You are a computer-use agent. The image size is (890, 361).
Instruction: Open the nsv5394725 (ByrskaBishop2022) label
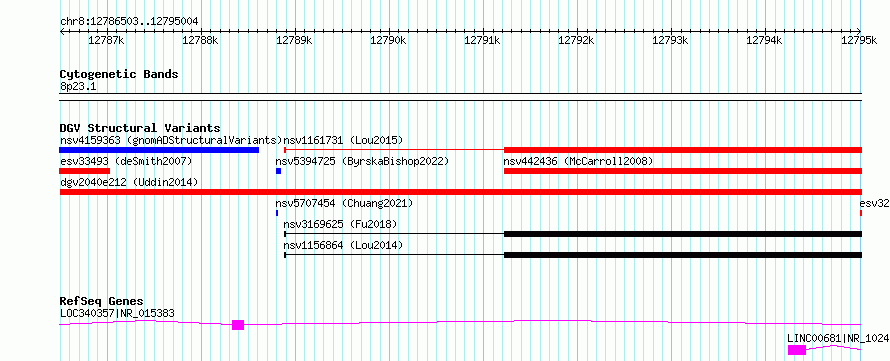[x=362, y=161]
